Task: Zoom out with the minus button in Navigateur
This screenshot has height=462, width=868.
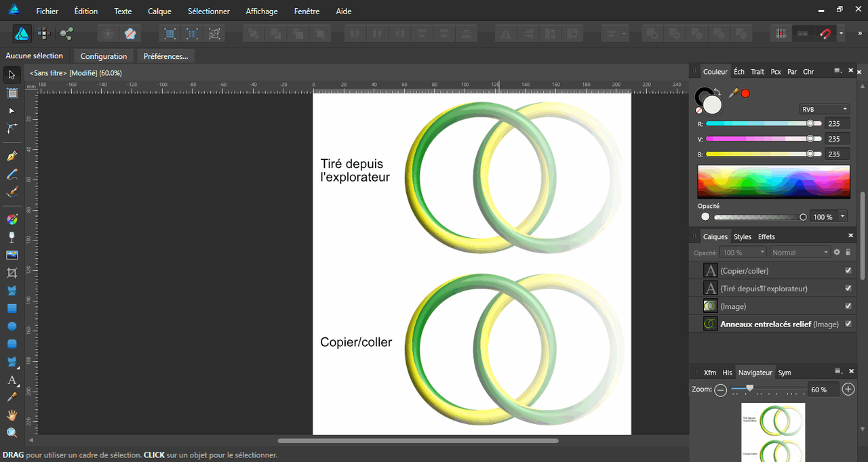Action: (x=720, y=390)
